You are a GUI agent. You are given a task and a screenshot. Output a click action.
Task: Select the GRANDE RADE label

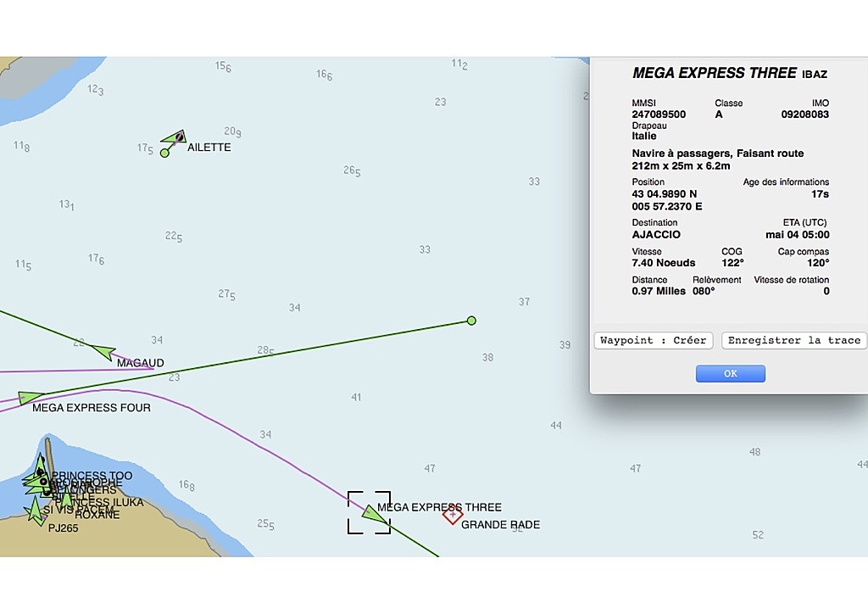pos(500,525)
